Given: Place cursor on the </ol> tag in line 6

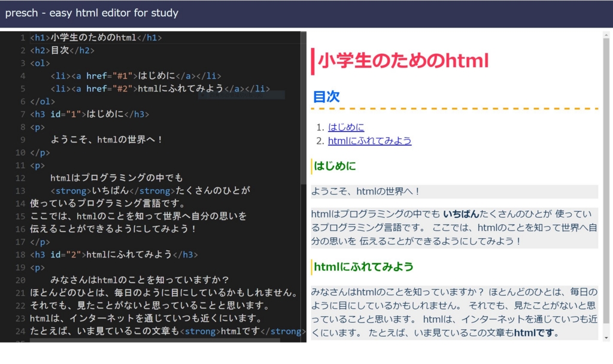Looking at the screenshot, I should pos(43,102).
